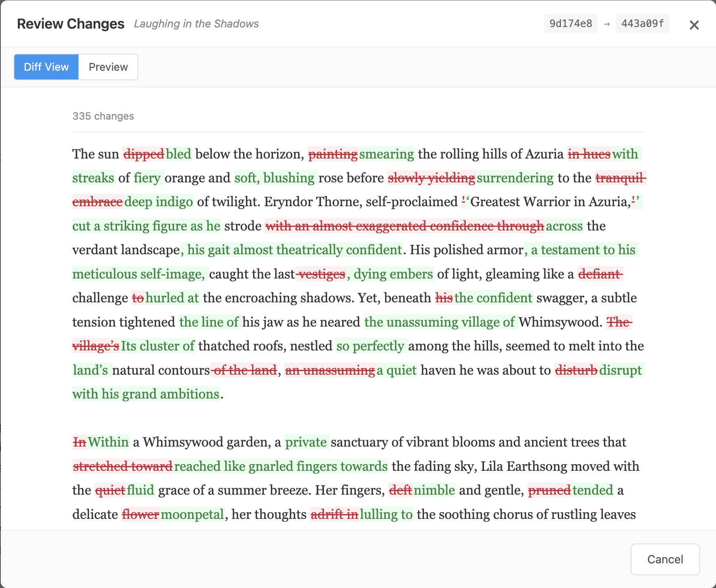This screenshot has width=716, height=588.
Task: Click the deleted phrase slowly yielding
Action: (431, 178)
